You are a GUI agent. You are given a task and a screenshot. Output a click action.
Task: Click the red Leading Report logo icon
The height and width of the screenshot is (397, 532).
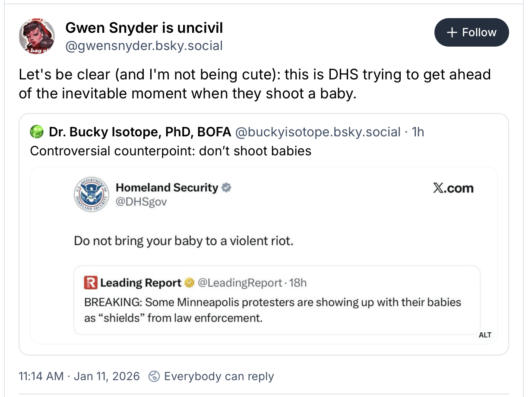click(91, 283)
